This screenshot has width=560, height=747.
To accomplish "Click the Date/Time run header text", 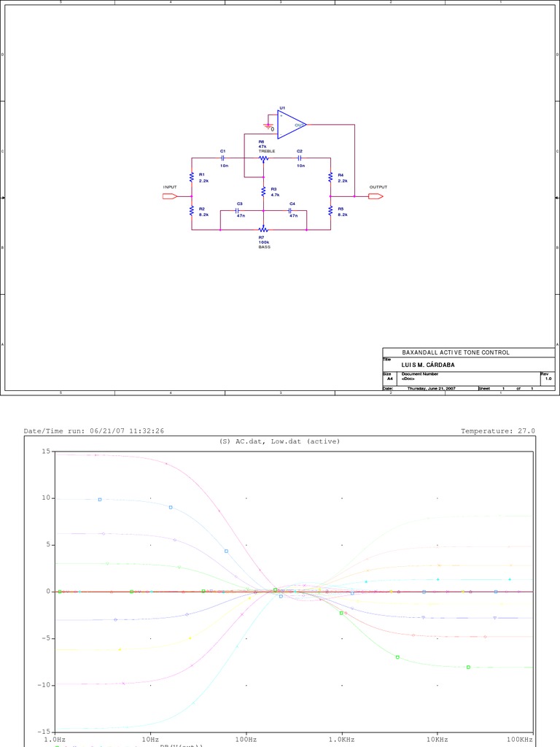I will pos(94,431).
